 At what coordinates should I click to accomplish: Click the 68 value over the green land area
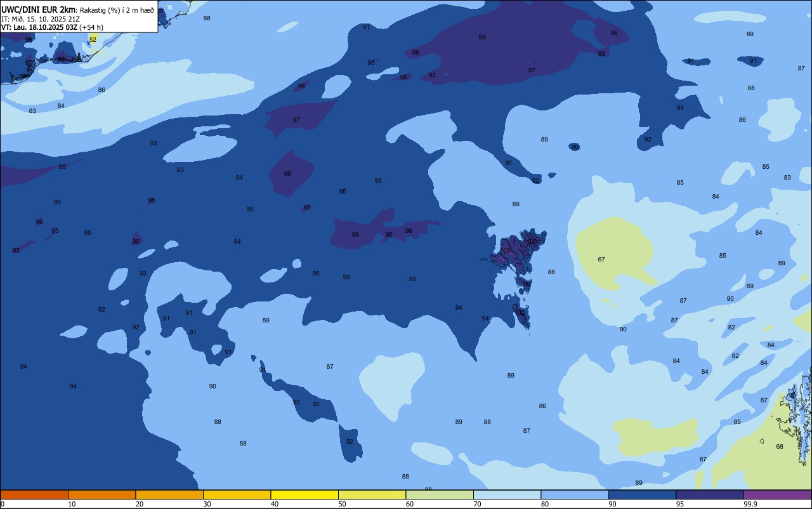pyautogui.click(x=780, y=447)
